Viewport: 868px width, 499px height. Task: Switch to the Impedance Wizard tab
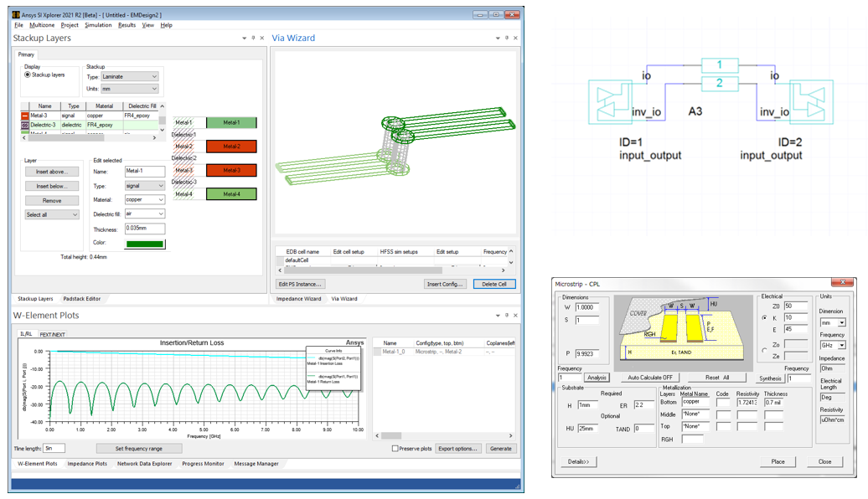pos(298,299)
